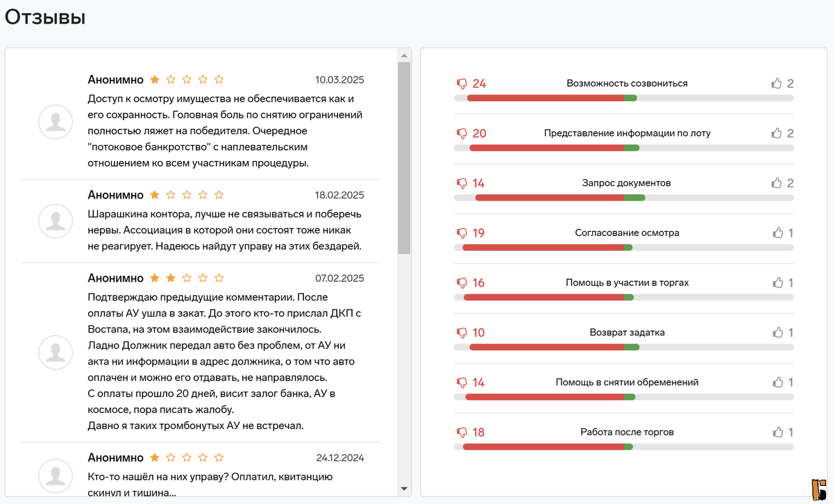833x504 pixels.
Task: Click the Отзывы page heading
Action: tap(44, 17)
